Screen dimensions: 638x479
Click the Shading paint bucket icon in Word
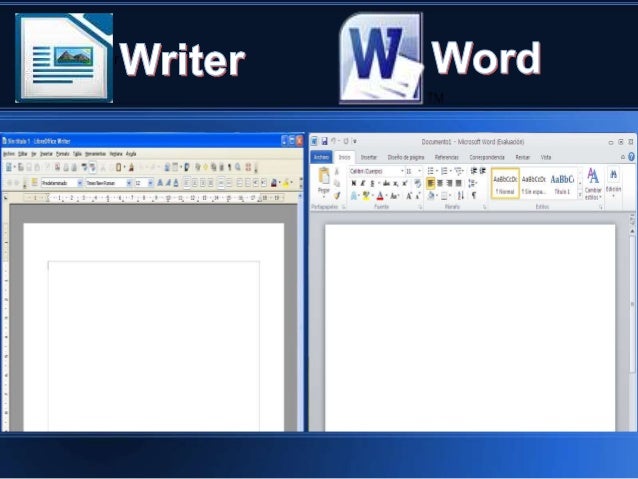(x=430, y=196)
